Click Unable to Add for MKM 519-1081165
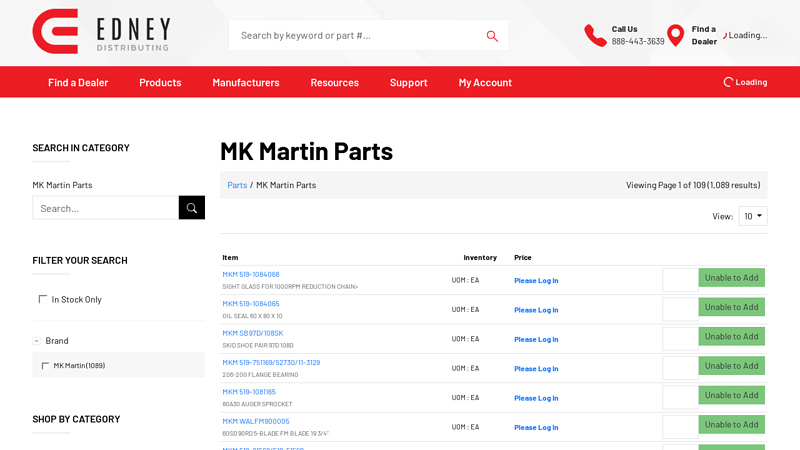800x450 pixels. (732, 395)
